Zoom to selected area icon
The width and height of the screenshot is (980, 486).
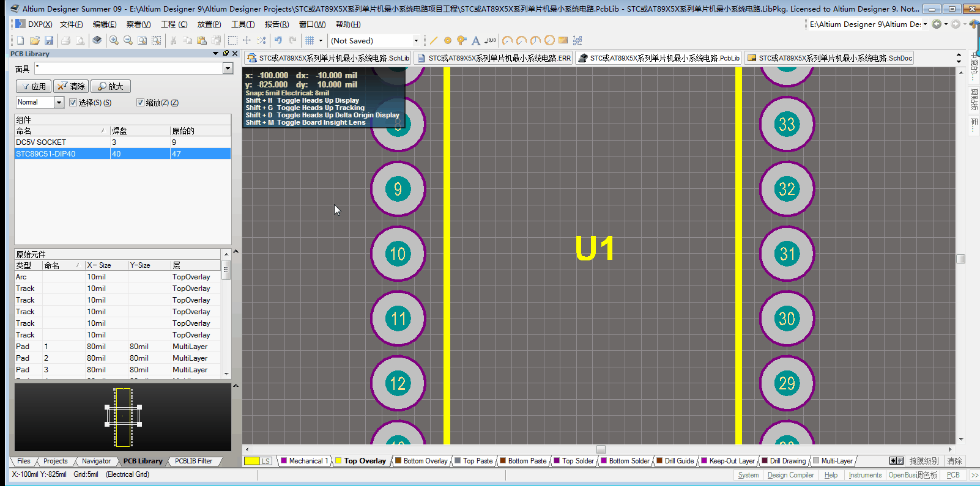click(157, 40)
